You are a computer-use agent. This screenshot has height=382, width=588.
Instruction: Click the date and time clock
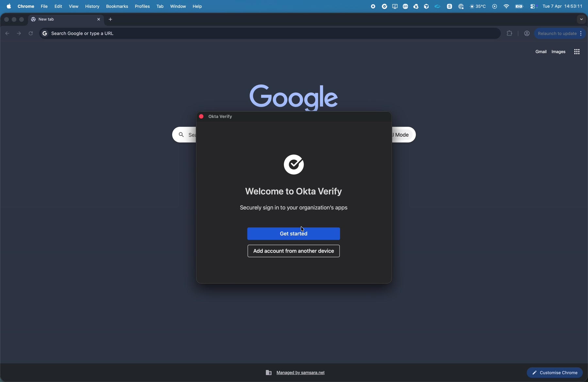[563, 6]
